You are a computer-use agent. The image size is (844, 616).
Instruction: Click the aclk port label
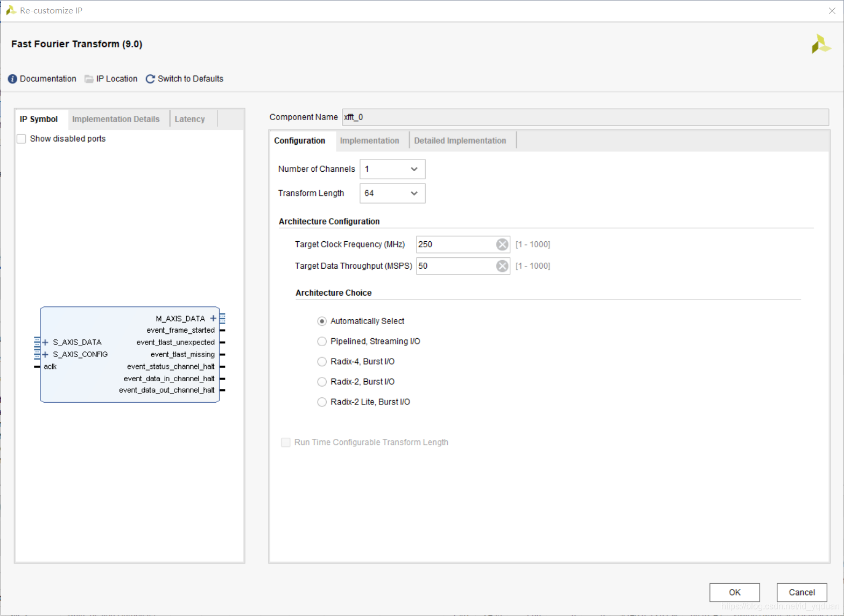click(50, 367)
